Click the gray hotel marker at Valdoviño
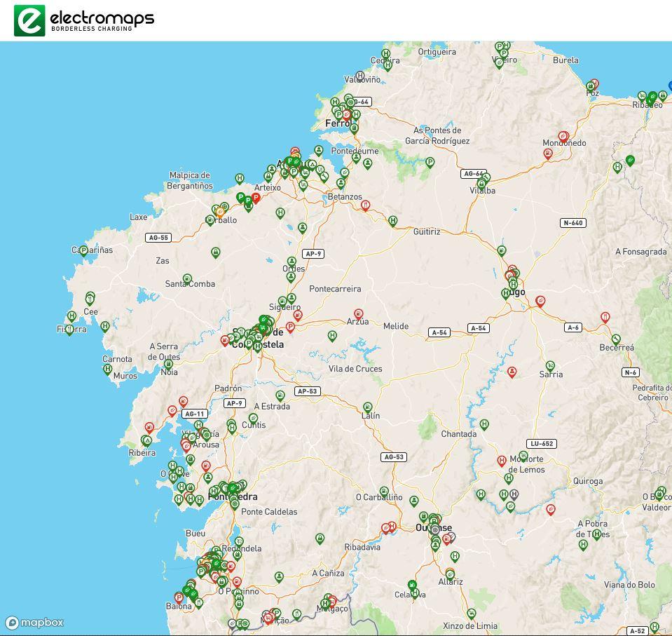The height and width of the screenshot is (636, 672). (360, 76)
